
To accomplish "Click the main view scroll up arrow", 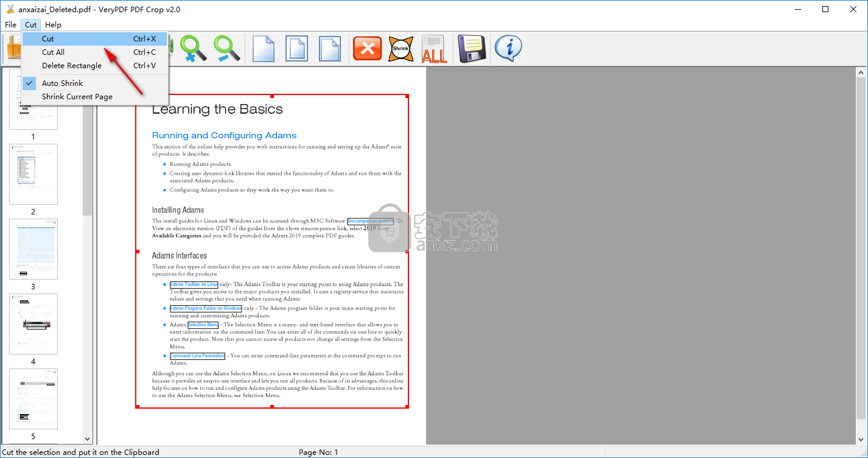I will click(x=861, y=72).
